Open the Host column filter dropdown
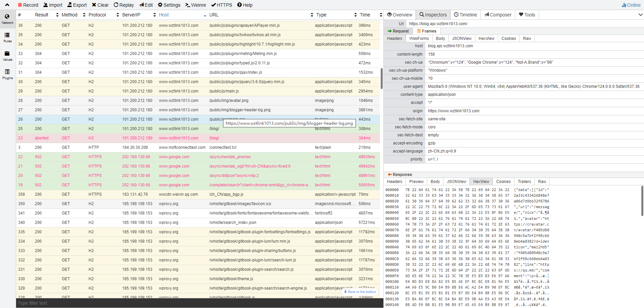This screenshot has height=308, width=644. point(205,15)
